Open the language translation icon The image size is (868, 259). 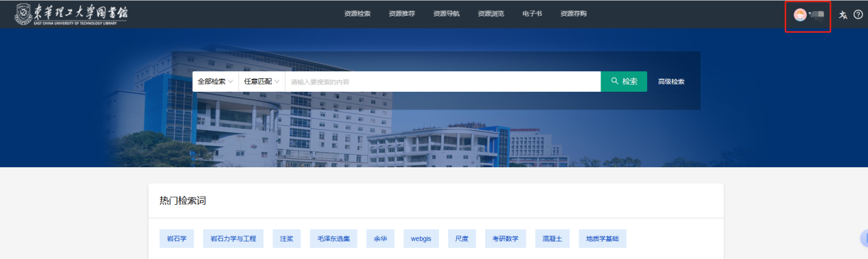pos(843,14)
